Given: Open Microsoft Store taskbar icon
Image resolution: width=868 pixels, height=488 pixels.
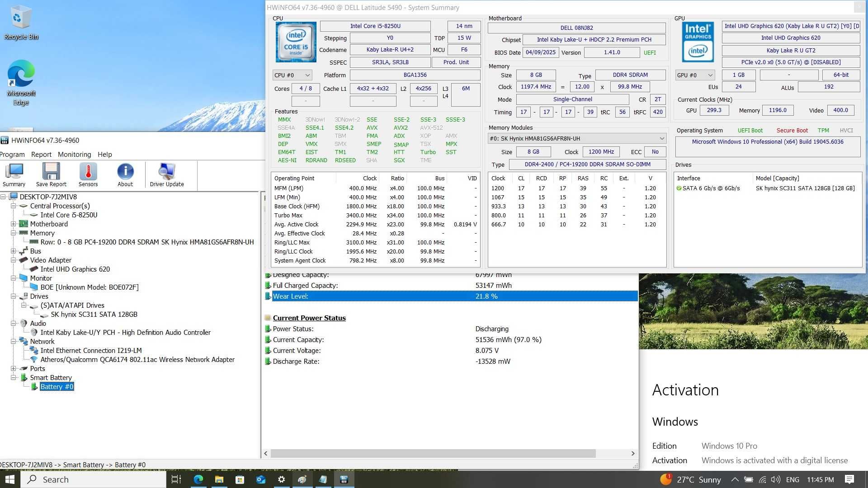Looking at the screenshot, I should pos(240,479).
